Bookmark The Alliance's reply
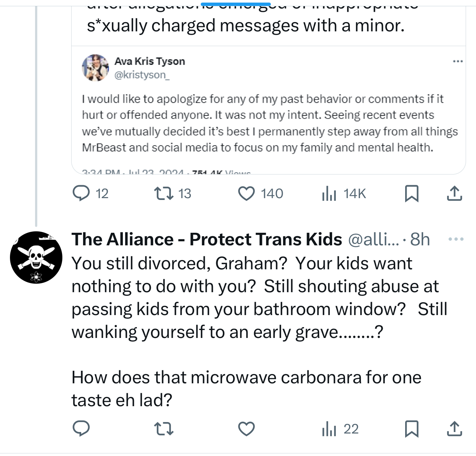 [411, 429]
